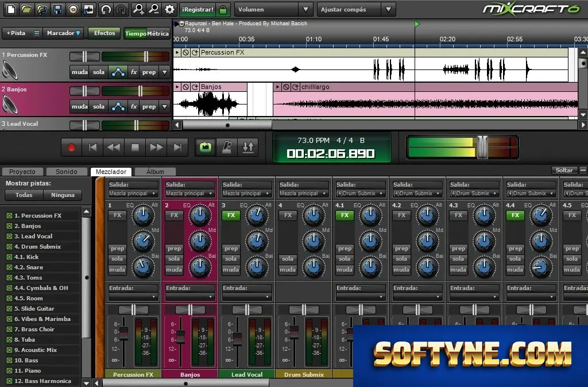Click the ¡Registrar! button

(x=198, y=9)
